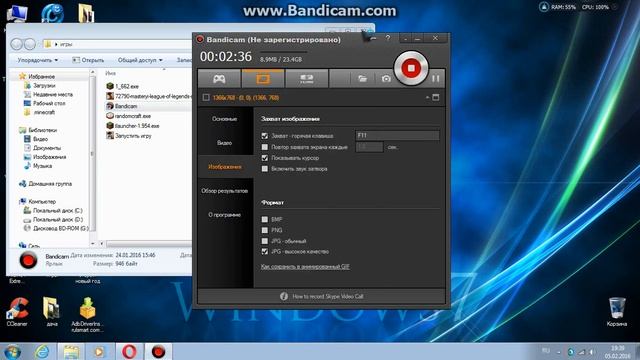Click the repeat interval seconds field
640x360 pixels.
coord(369,147)
